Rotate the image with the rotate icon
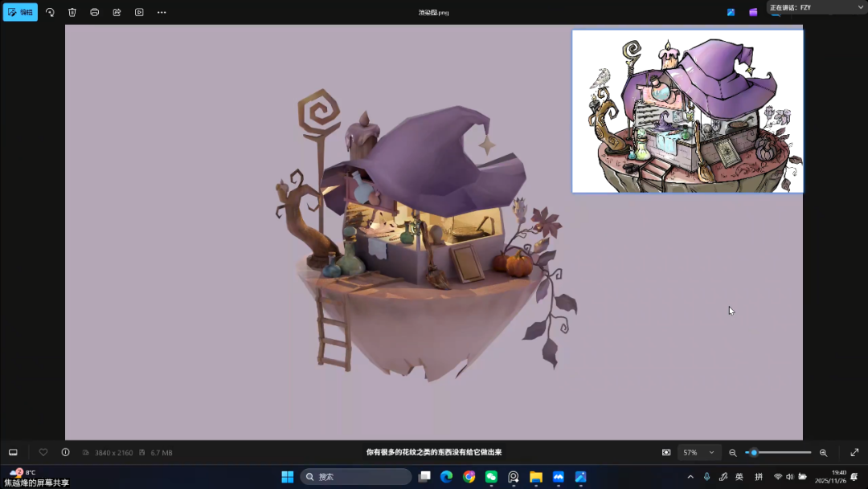The width and height of the screenshot is (868, 489). tap(50, 12)
